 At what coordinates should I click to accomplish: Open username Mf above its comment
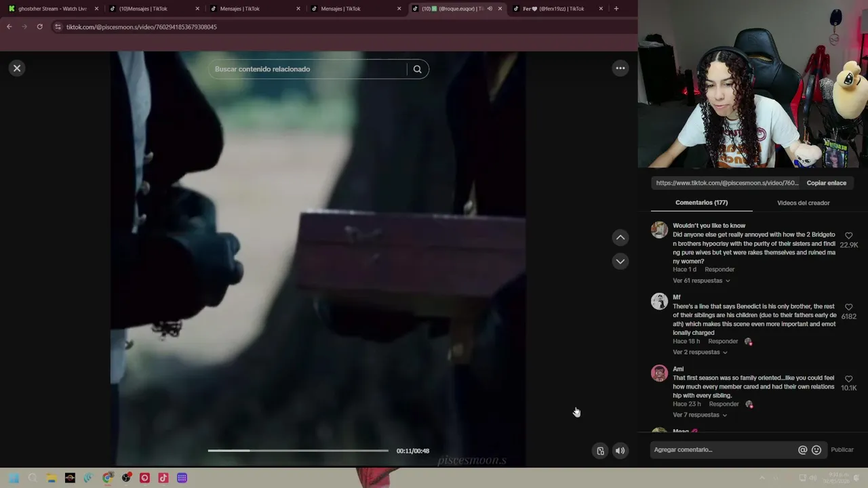click(676, 298)
